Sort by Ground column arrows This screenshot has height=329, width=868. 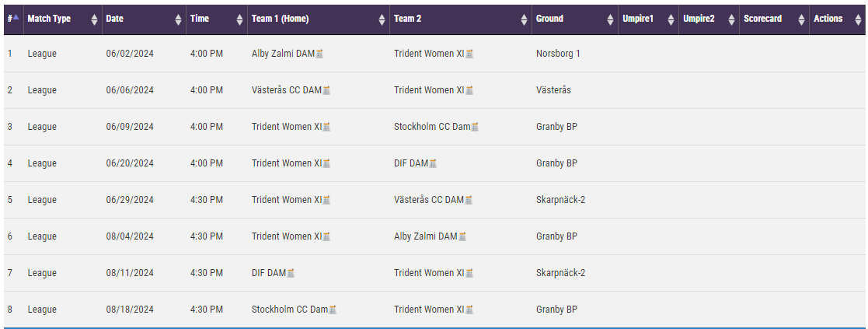click(611, 19)
